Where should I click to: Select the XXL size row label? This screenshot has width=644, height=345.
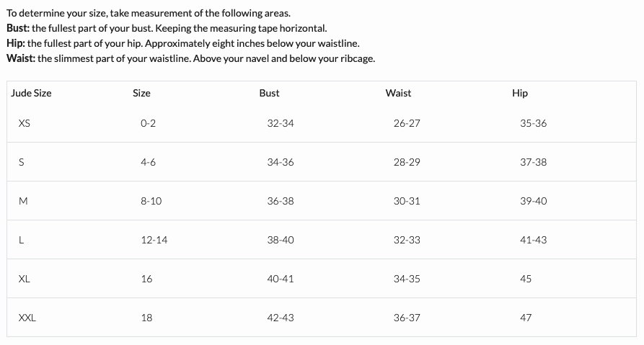click(27, 318)
